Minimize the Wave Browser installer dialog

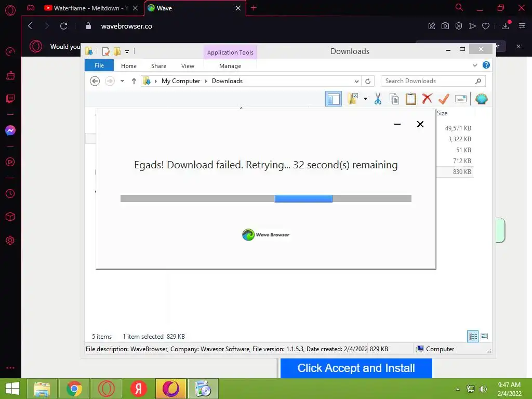(397, 124)
